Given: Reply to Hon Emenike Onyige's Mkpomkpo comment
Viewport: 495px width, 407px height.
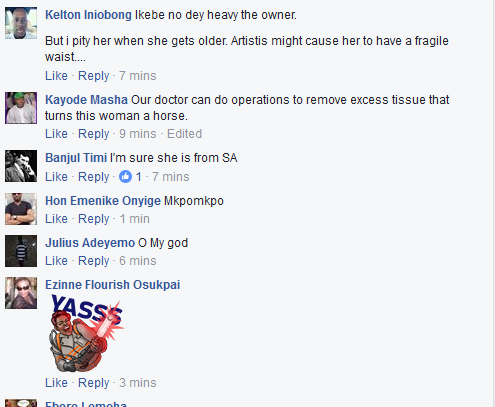Looking at the screenshot, I should pos(94,219).
